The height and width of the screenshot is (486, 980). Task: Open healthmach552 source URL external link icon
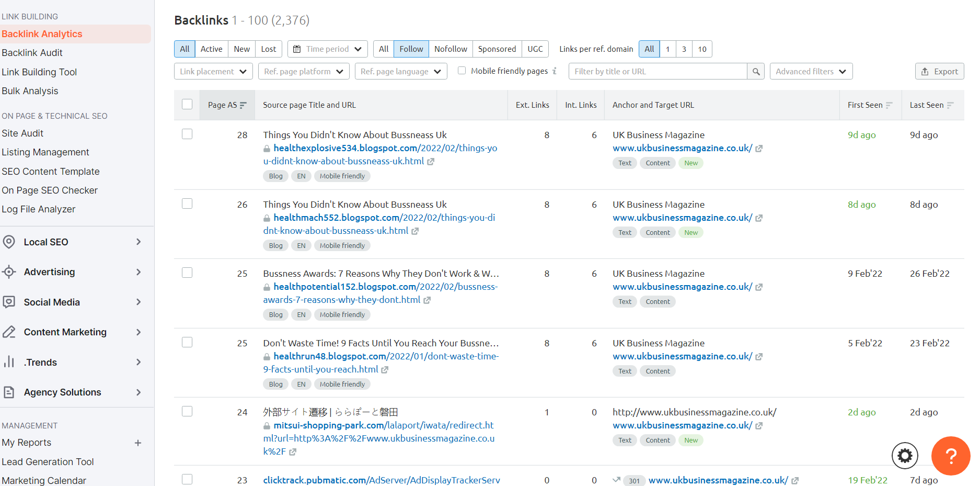click(x=415, y=231)
